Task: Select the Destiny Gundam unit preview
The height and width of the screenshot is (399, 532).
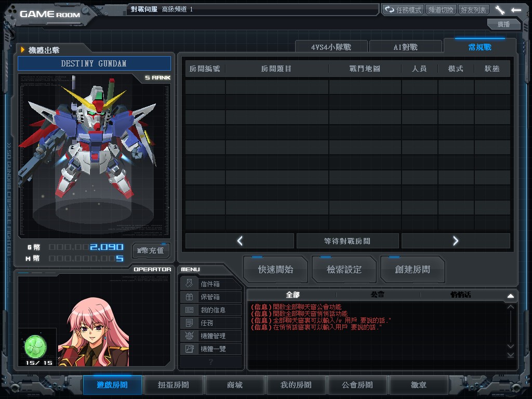Action: 94,151
